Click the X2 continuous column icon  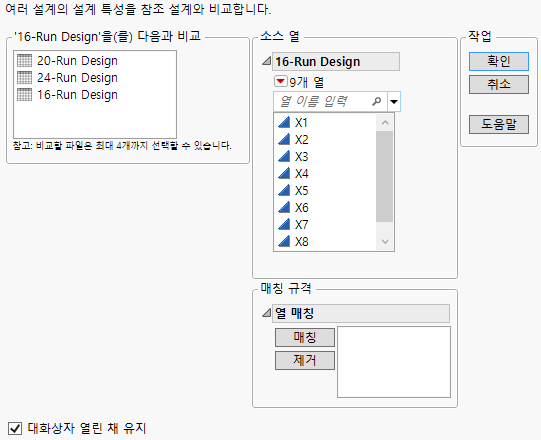284,139
